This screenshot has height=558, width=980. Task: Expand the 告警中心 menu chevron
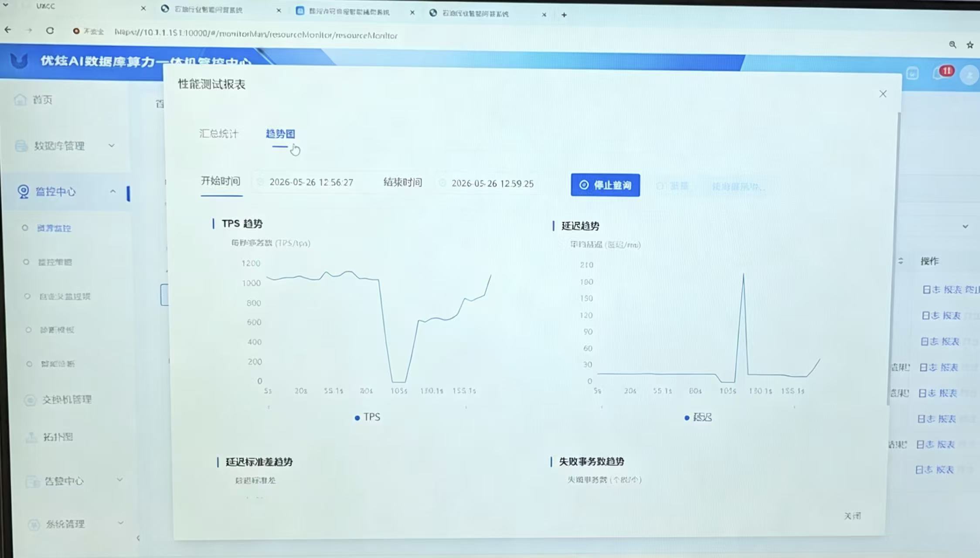(x=120, y=479)
